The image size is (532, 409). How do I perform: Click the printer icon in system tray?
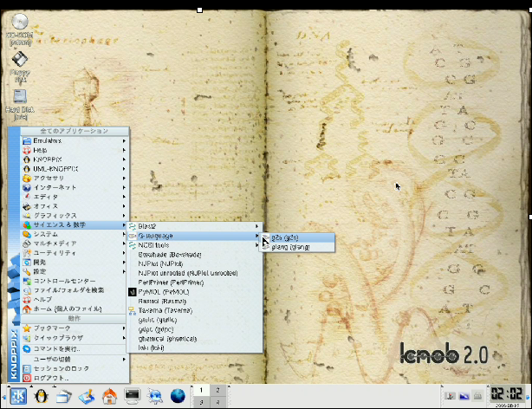477,396
